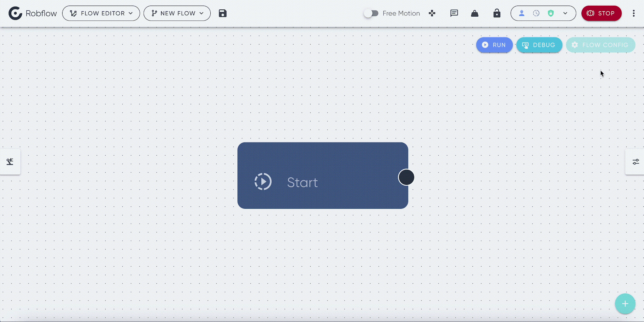This screenshot has height=322, width=644.
Task: Open the left robot arm side panel
Action: click(10, 162)
